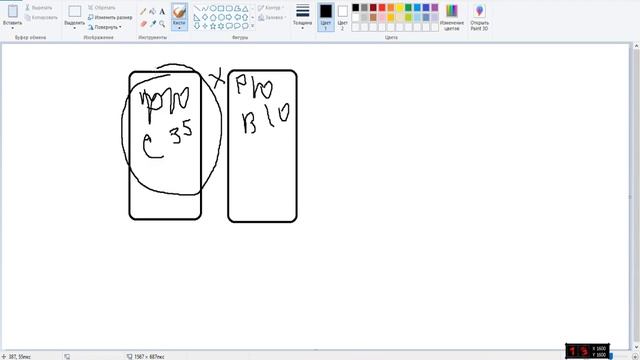Select the Pencil tool
This screenshot has height=360, width=640.
pos(143,11)
